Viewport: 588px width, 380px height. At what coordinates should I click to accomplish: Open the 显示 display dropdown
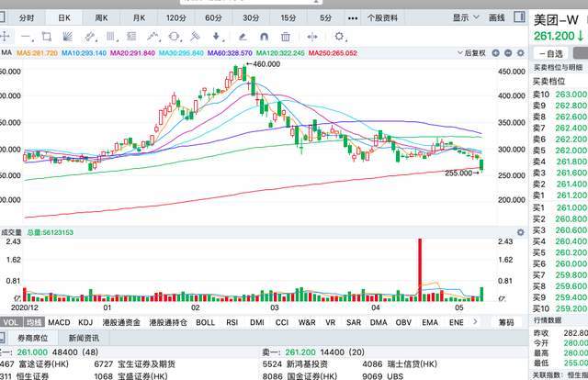tap(466, 17)
